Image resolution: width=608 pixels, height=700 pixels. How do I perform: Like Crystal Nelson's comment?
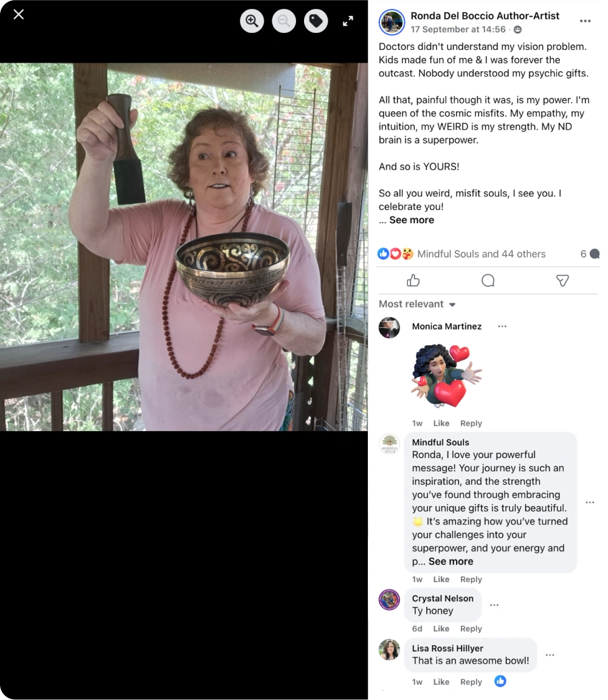[x=441, y=629]
